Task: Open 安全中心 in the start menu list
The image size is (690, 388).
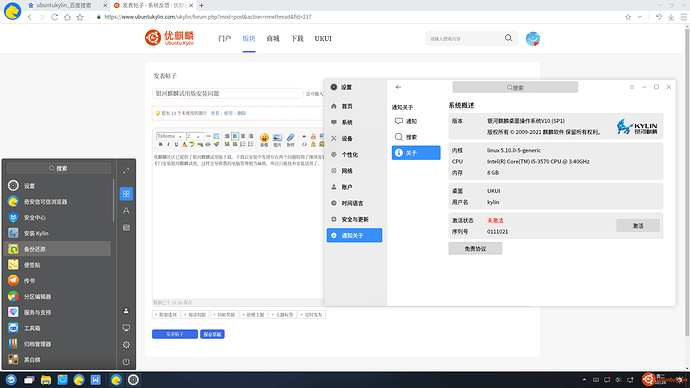Action: coord(58,217)
